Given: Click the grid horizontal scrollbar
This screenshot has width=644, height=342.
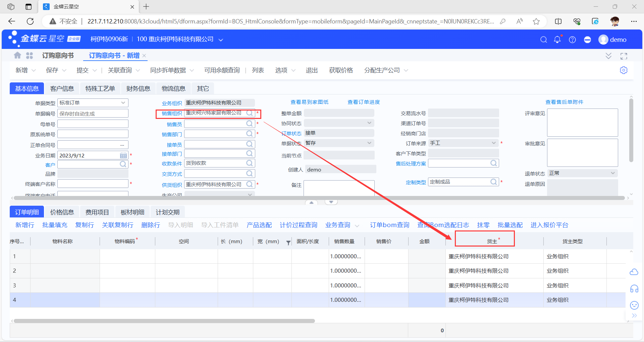Looking at the screenshot, I should pyautogui.click(x=164, y=321).
